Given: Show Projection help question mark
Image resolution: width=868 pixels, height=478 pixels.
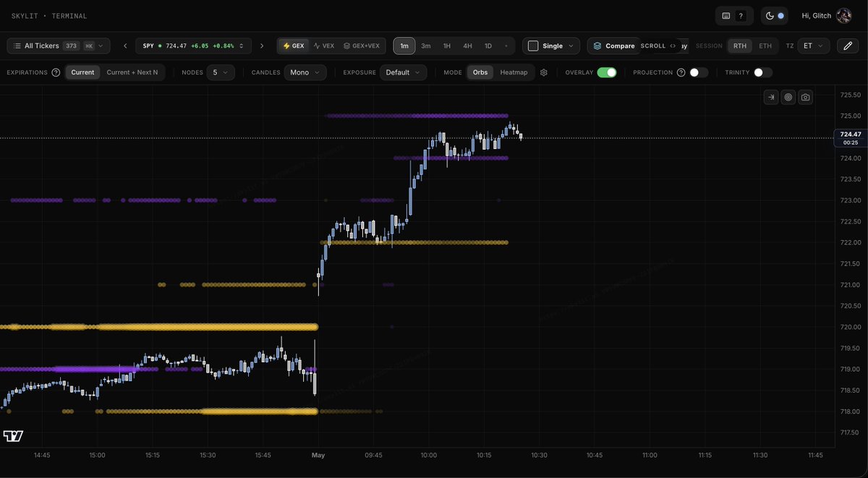Looking at the screenshot, I should 681,72.
